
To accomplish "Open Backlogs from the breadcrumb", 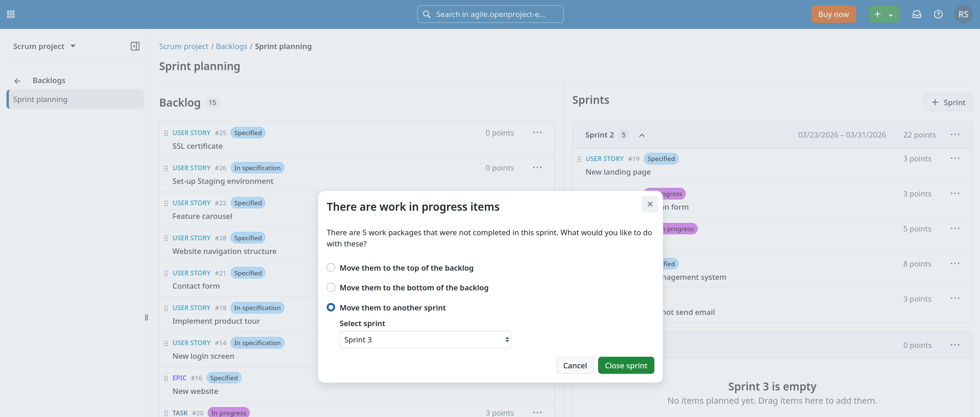I will (231, 46).
